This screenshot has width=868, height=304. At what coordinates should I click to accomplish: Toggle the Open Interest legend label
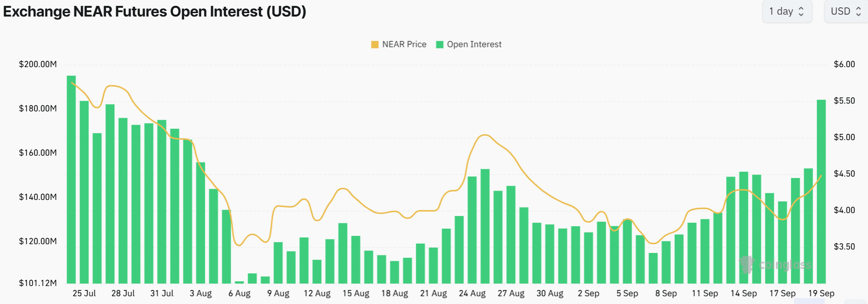point(474,44)
